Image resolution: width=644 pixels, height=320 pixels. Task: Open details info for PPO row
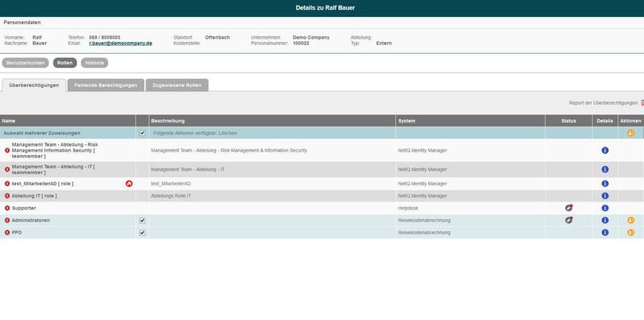coord(605,233)
